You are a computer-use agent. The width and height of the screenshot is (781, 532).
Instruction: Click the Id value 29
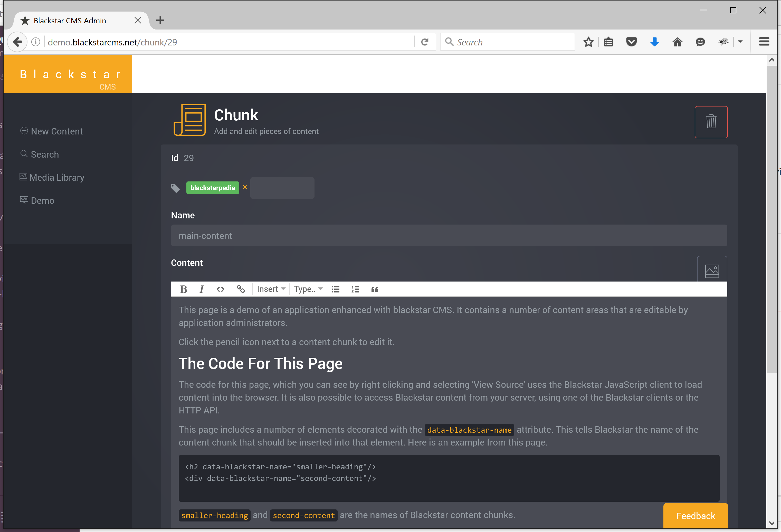(x=188, y=158)
